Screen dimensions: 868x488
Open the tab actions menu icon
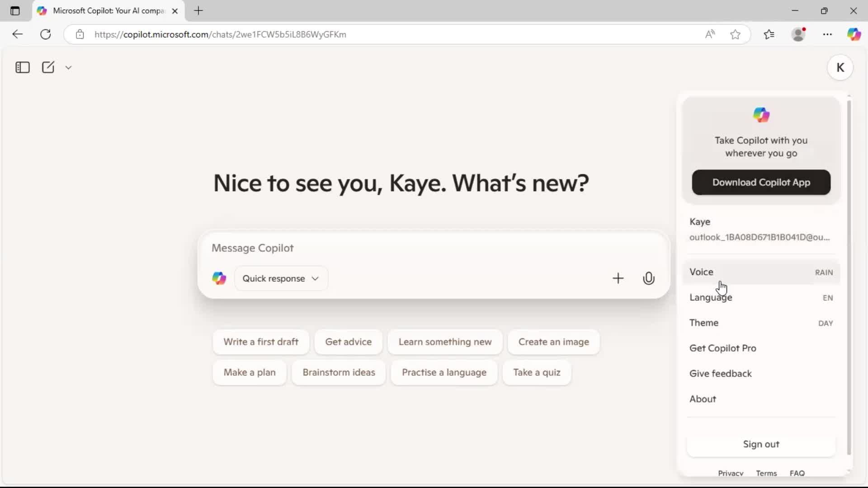pos(15,11)
